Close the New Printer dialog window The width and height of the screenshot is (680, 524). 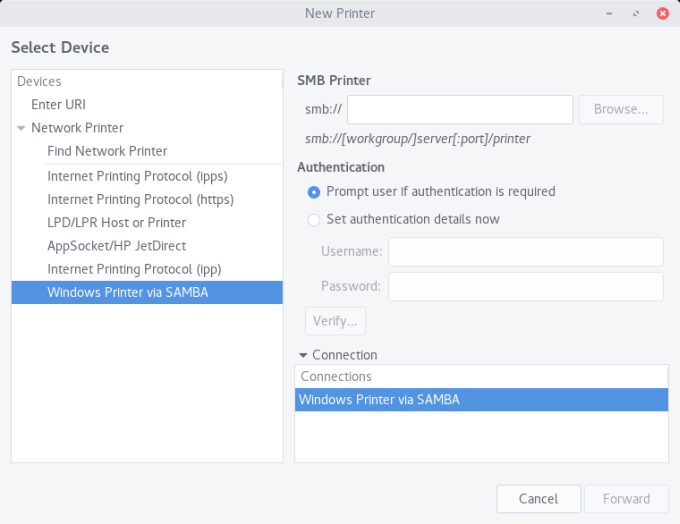click(663, 13)
